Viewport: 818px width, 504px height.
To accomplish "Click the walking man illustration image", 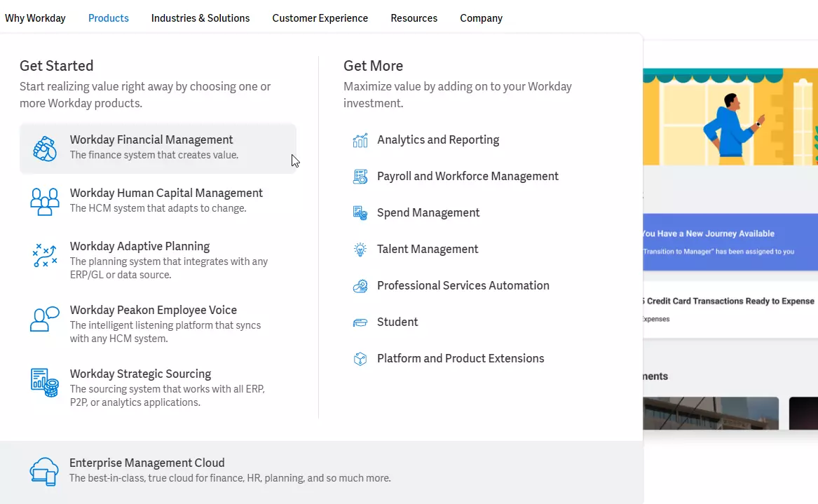I will (x=730, y=117).
